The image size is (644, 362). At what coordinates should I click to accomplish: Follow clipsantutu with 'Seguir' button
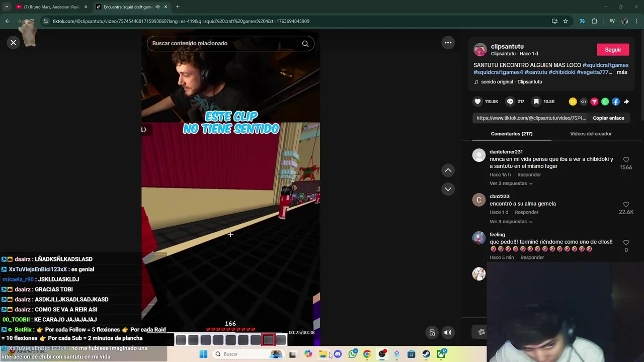(613, 50)
